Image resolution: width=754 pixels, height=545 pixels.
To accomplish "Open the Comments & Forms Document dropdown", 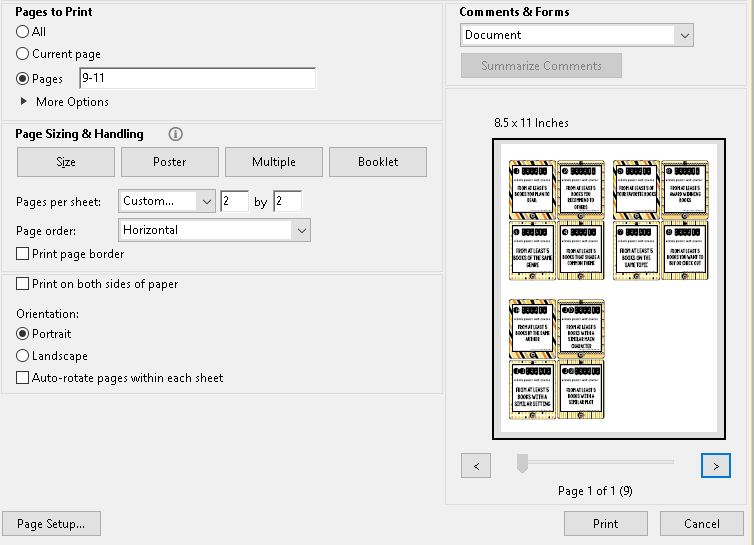I will (577, 35).
